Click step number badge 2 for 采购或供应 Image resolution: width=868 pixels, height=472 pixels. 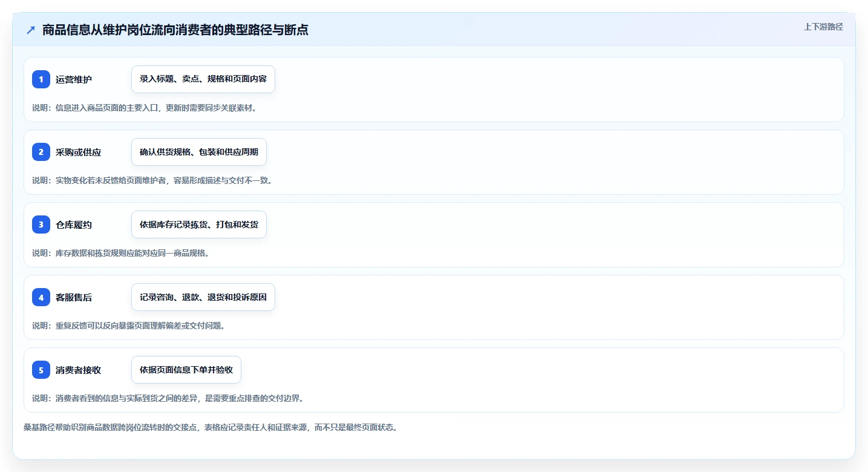click(x=41, y=152)
